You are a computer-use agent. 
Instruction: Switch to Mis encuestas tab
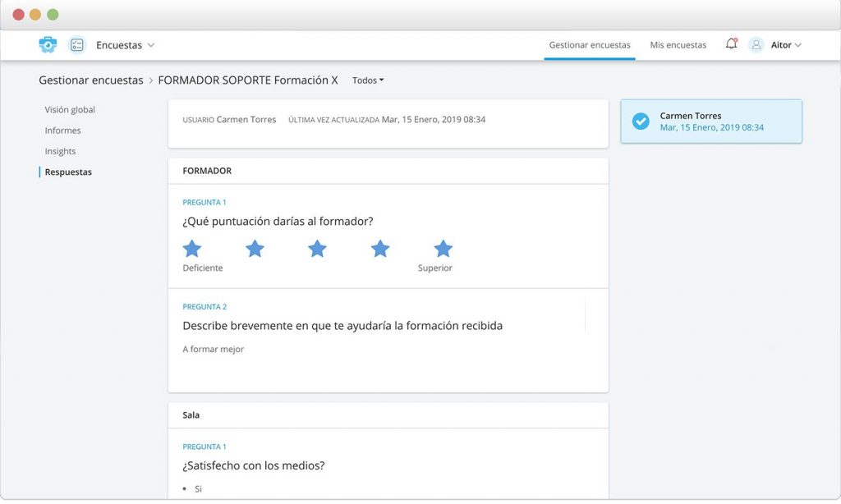click(678, 45)
